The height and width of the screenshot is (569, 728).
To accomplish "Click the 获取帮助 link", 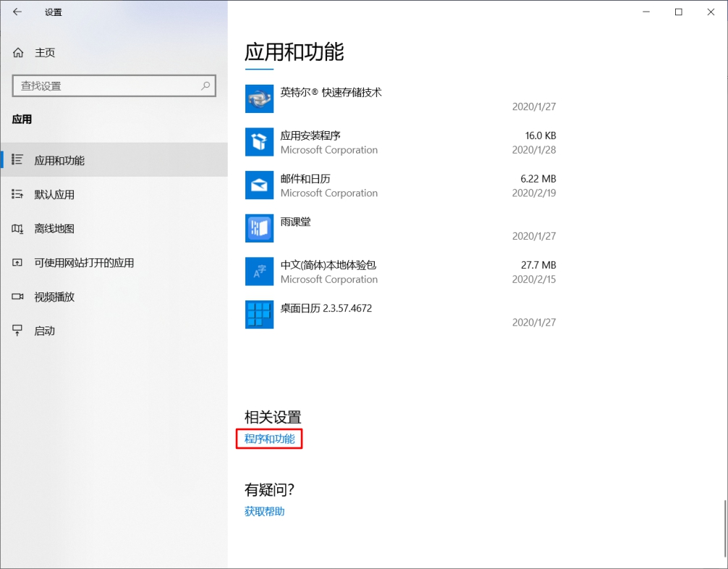I will (264, 511).
